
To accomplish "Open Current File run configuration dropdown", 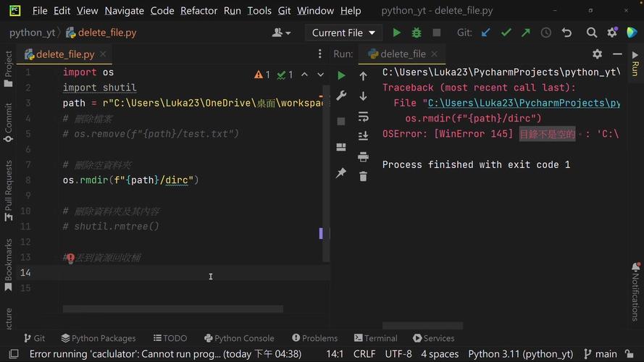I will pos(343,33).
